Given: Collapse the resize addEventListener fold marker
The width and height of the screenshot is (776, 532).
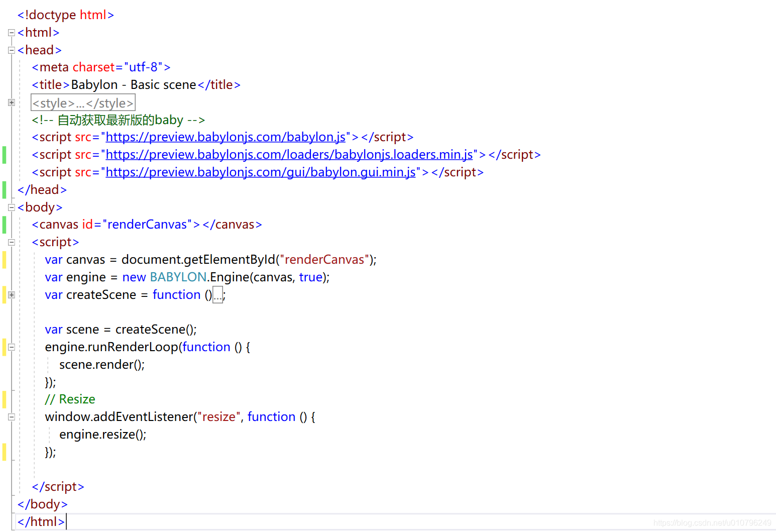Looking at the screenshot, I should coord(12,417).
